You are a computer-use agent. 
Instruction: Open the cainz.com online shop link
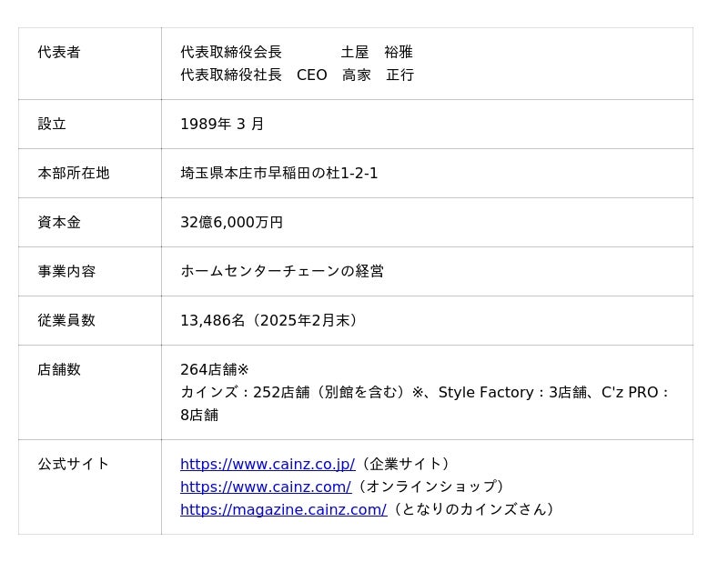click(x=265, y=487)
